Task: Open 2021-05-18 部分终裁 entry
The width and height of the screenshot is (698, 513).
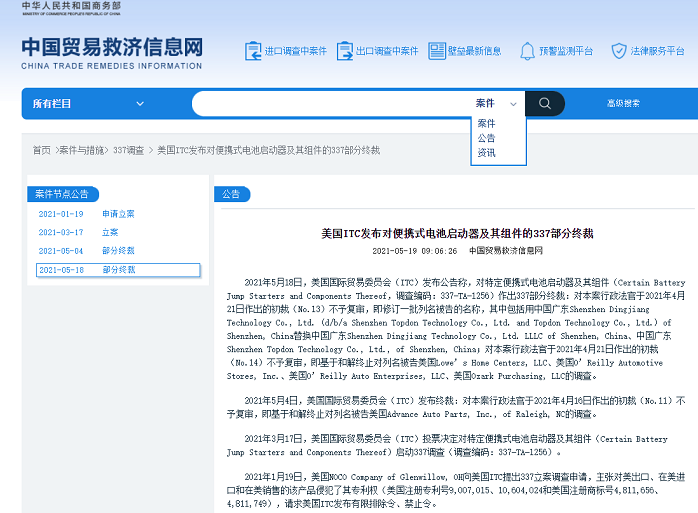Action: (118, 270)
